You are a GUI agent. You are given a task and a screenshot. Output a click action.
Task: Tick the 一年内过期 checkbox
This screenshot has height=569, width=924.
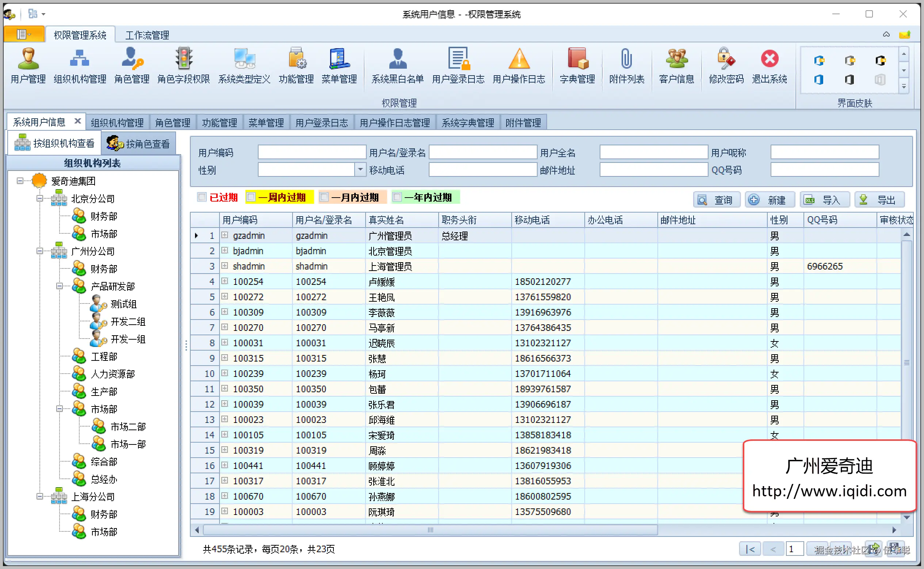(x=397, y=197)
